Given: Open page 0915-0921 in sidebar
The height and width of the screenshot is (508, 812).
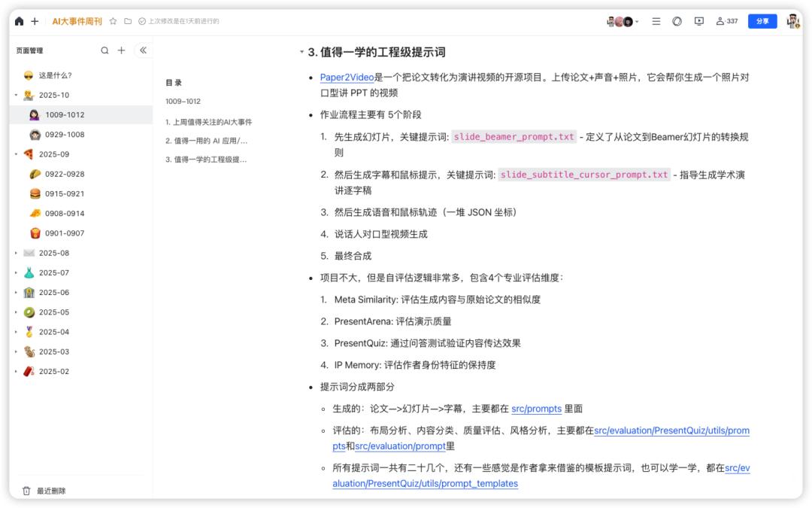Looking at the screenshot, I should pyautogui.click(x=65, y=193).
